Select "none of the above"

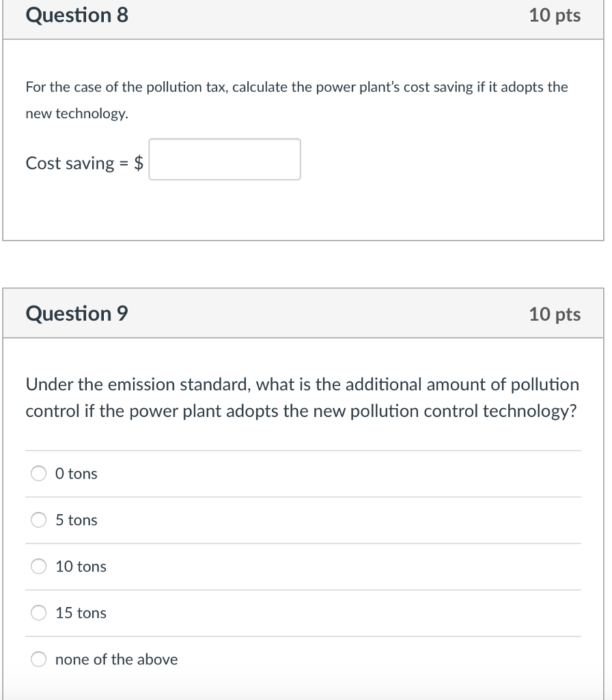click(x=38, y=659)
